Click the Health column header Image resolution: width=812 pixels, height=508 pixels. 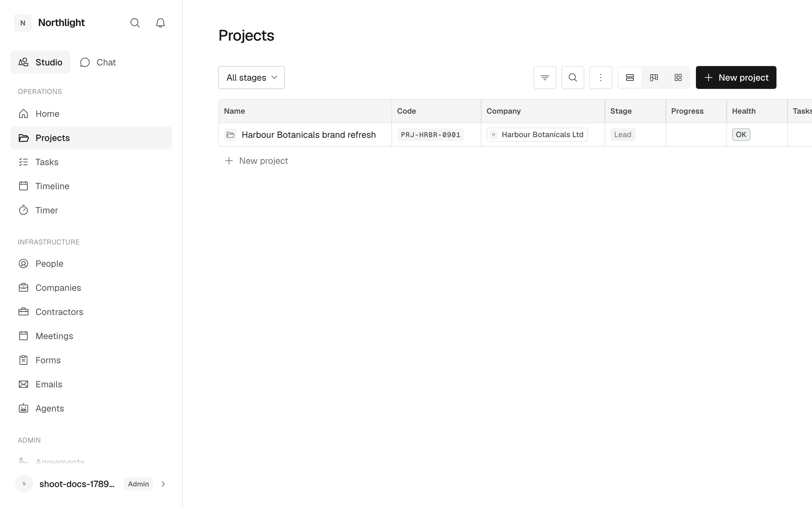click(x=757, y=111)
